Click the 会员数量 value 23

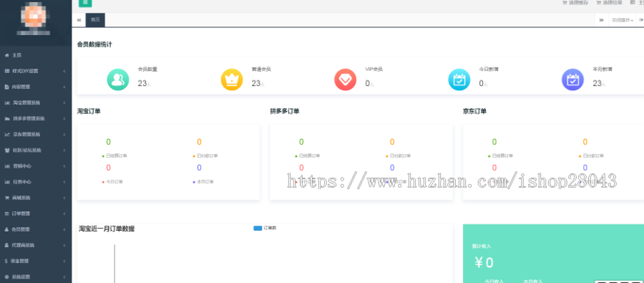click(142, 84)
